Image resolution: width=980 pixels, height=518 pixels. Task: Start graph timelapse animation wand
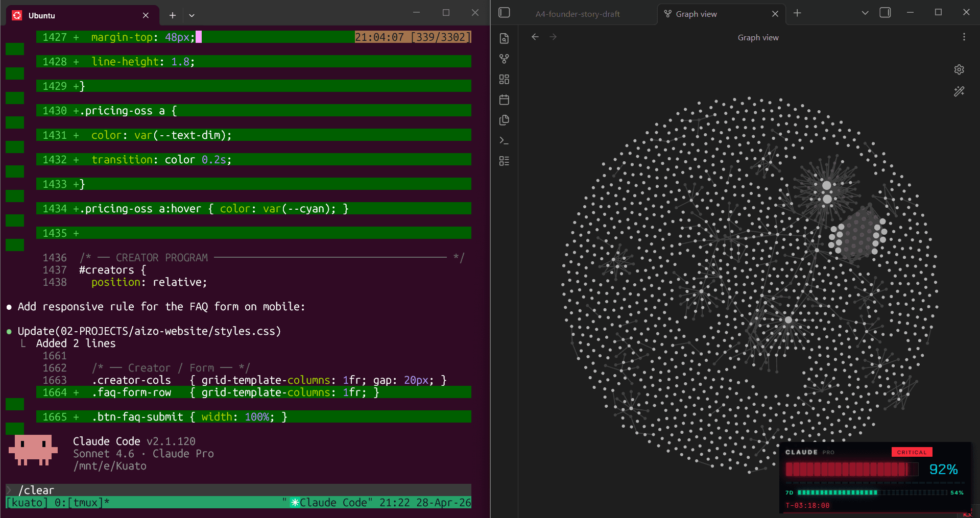click(959, 91)
